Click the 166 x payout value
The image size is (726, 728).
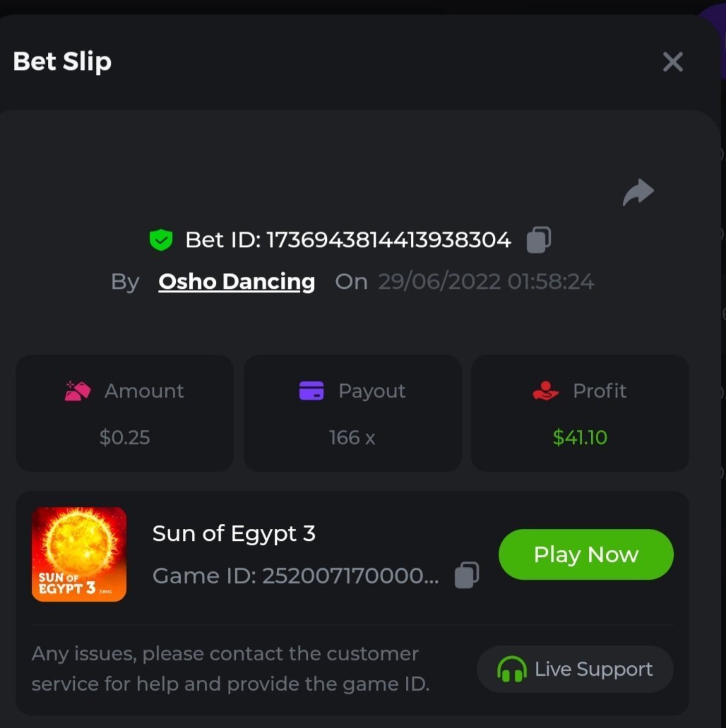click(352, 438)
